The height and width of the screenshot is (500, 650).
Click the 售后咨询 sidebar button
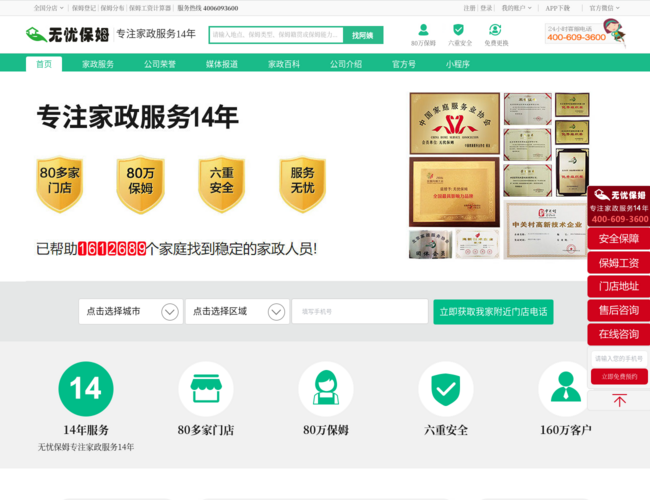(x=619, y=311)
